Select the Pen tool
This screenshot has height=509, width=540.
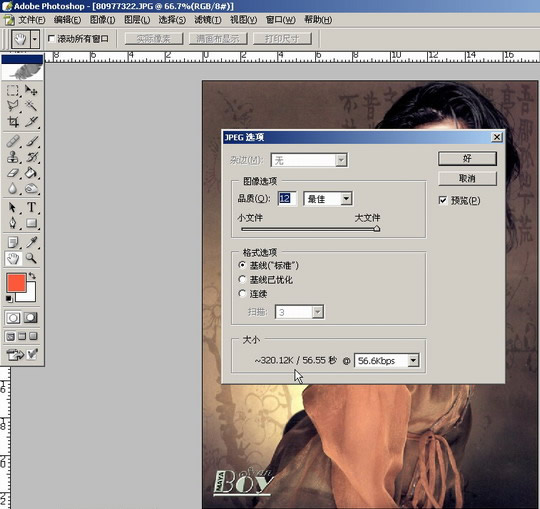[x=13, y=223]
